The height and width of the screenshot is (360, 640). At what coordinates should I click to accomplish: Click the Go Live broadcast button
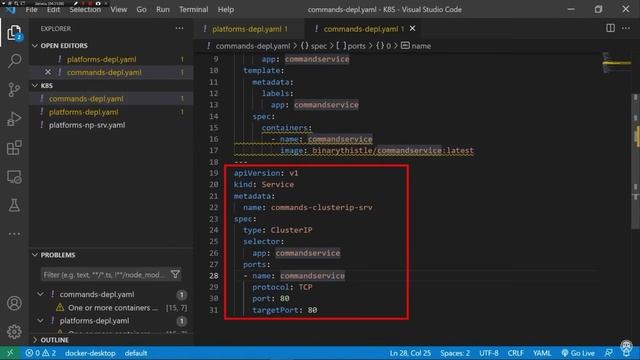coord(578,353)
